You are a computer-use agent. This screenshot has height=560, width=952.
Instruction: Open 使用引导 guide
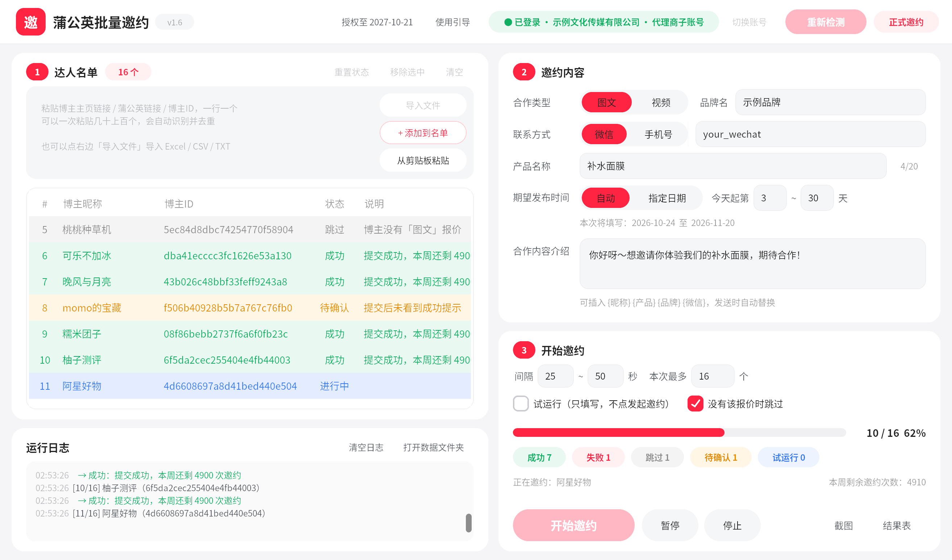pyautogui.click(x=452, y=22)
